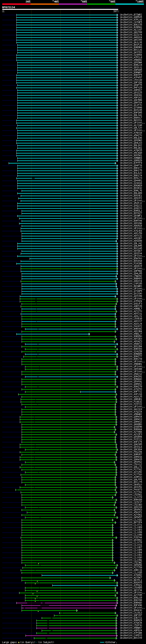Open hit UniRef100_C6THE5
This screenshot has width=146, height=644.
click(131, 22)
